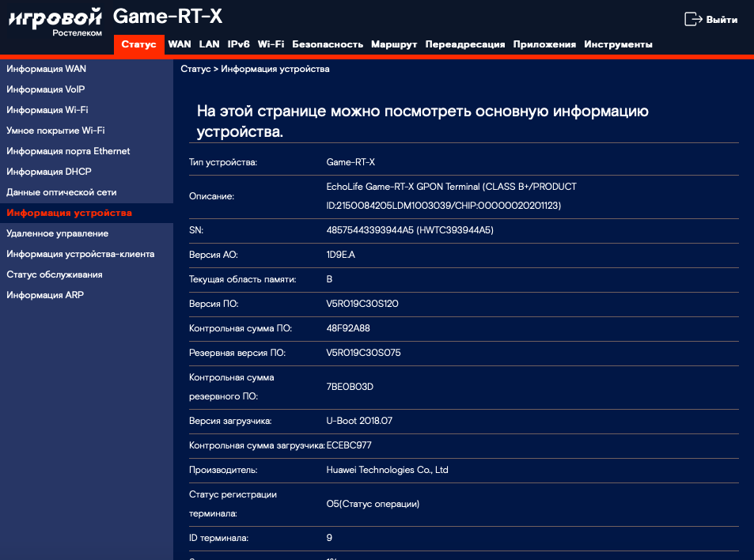The width and height of the screenshot is (754, 560).
Task: Click the Игровой Ростелеком logo
Action: [x=55, y=21]
